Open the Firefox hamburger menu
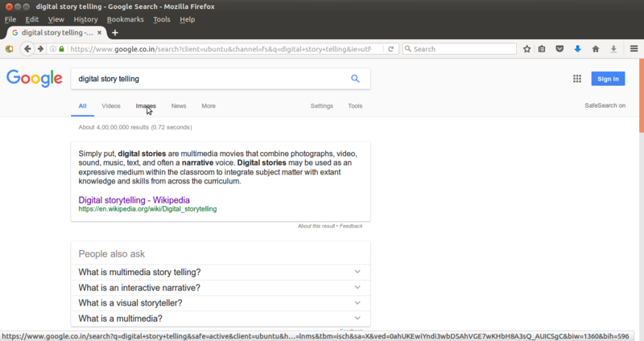The width and height of the screenshot is (644, 341). [634, 49]
